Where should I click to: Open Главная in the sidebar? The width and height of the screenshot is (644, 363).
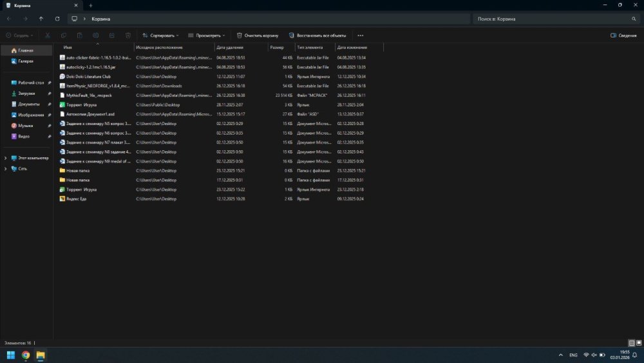pyautogui.click(x=26, y=50)
